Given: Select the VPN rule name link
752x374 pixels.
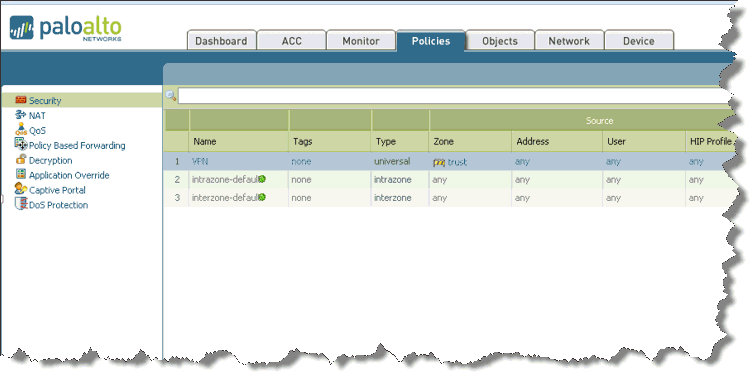Looking at the screenshot, I should tap(200, 162).
